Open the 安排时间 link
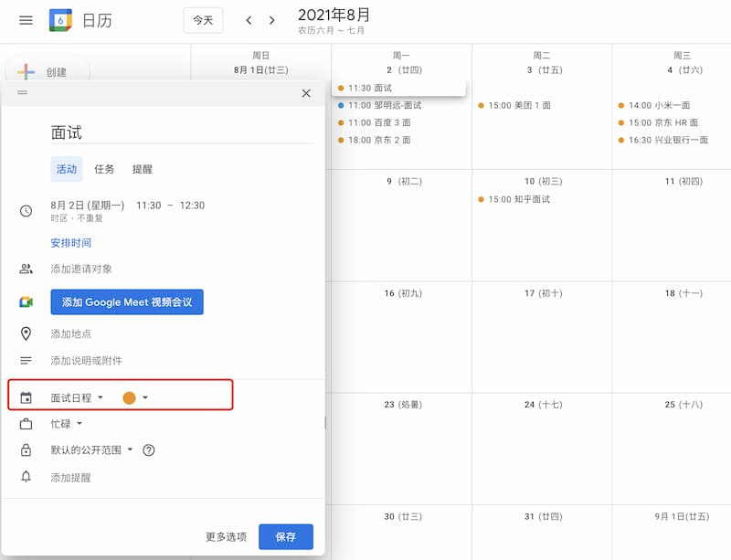 click(71, 243)
